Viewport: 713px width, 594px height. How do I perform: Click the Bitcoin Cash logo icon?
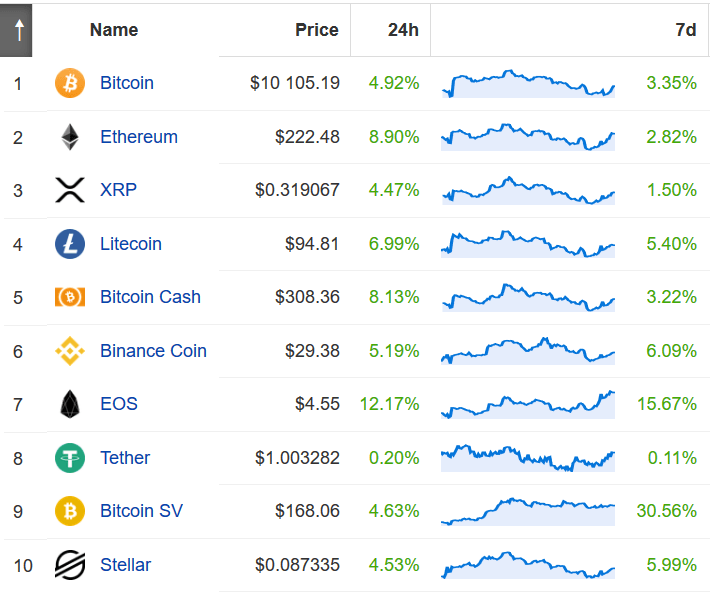(70, 297)
